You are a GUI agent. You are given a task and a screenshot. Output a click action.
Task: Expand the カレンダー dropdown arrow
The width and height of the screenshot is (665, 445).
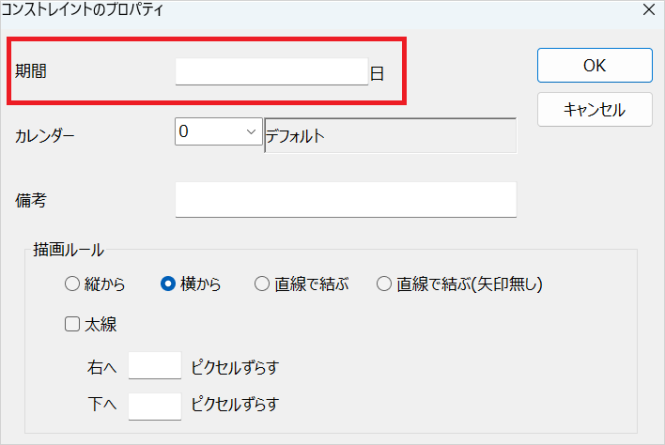pyautogui.click(x=248, y=131)
